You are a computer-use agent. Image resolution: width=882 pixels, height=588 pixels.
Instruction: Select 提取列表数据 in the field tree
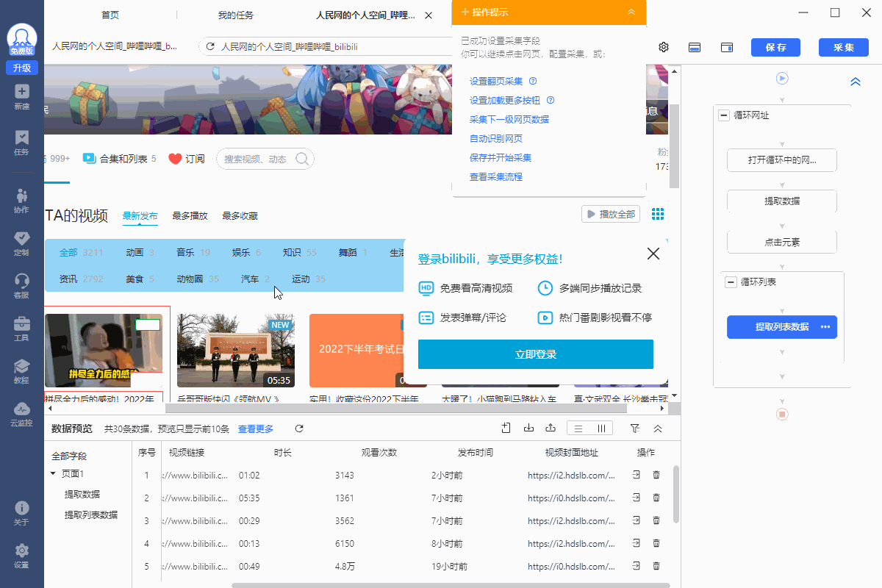pyautogui.click(x=91, y=514)
